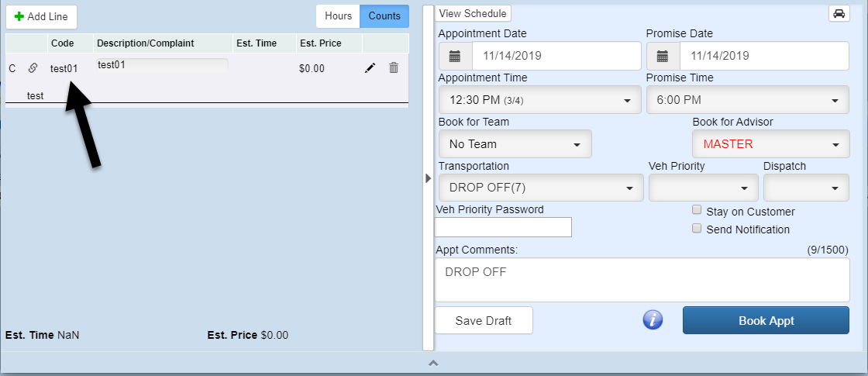Open the Promise Date calendar icon
868x376 pixels.
(x=663, y=56)
